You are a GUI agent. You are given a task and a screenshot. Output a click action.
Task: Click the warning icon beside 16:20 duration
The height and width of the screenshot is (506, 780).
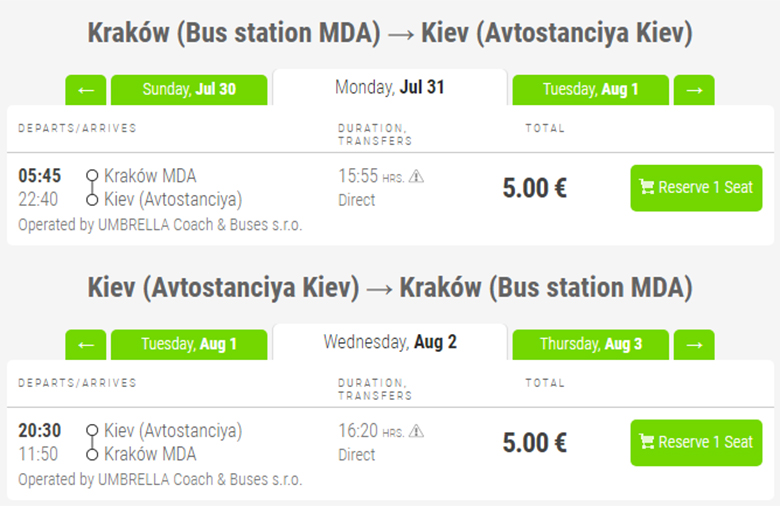point(417,431)
